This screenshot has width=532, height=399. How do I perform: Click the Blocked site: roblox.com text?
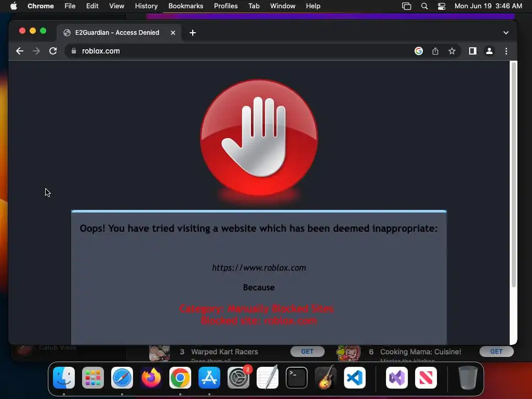(259, 321)
